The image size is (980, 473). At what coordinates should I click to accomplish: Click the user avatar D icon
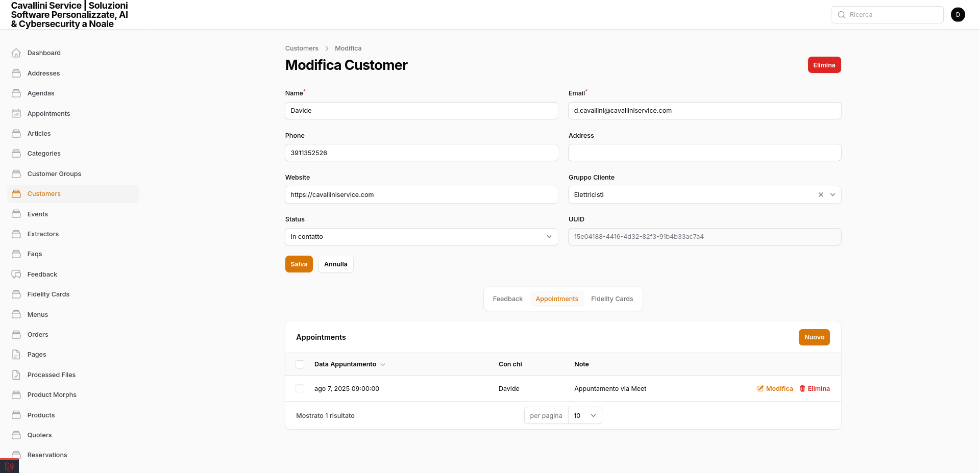click(x=958, y=15)
